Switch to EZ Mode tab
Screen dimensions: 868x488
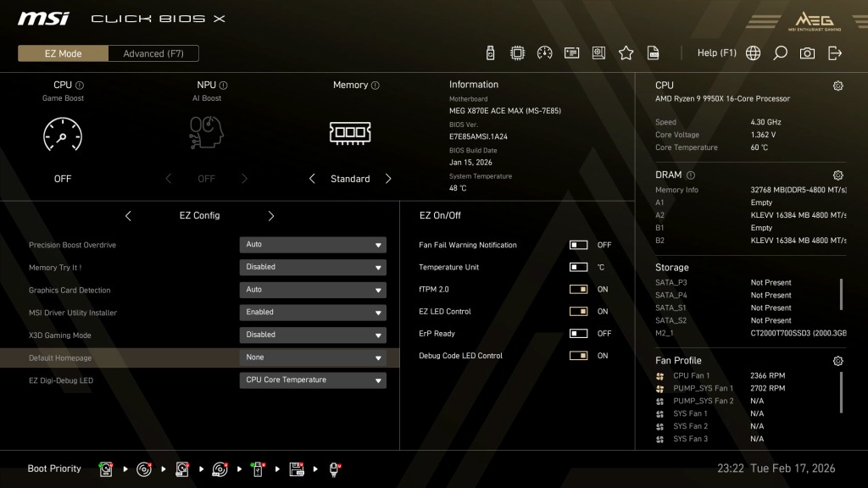pos(63,53)
